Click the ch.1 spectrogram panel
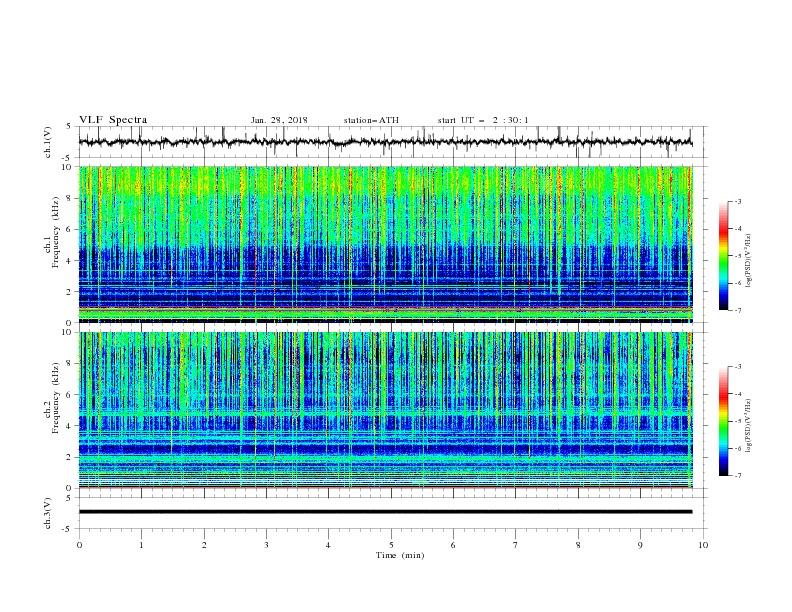 [x=385, y=244]
